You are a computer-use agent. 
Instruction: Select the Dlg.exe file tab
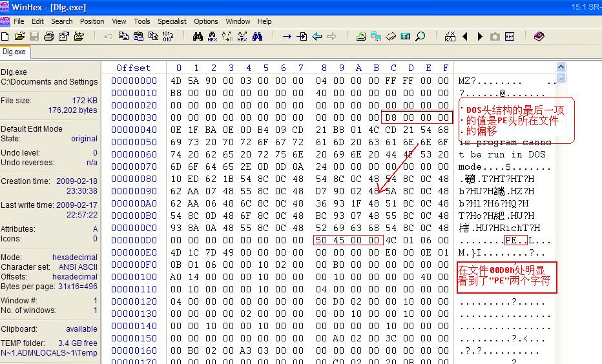tap(15, 52)
